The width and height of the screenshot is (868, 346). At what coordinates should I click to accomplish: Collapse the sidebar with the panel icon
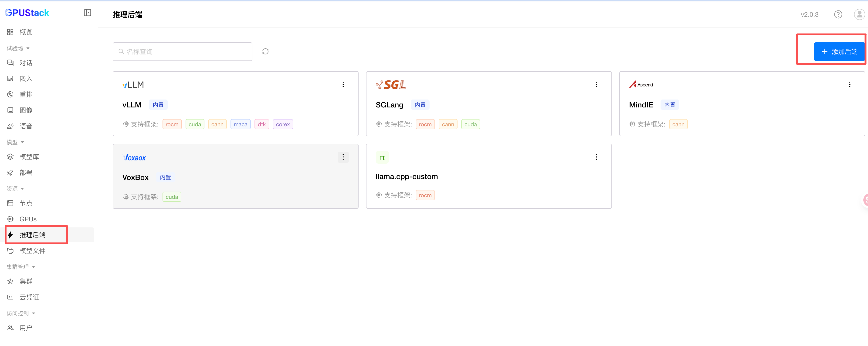click(87, 13)
